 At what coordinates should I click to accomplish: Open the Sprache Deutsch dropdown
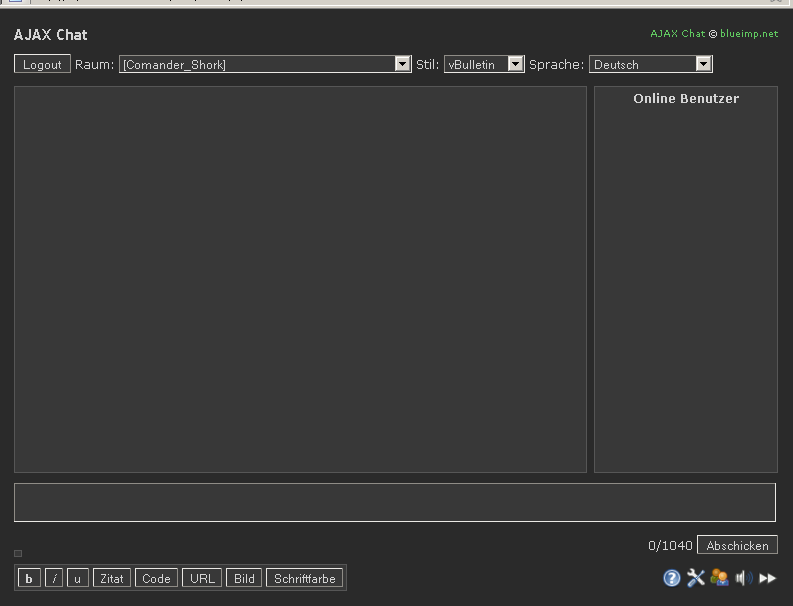[651, 64]
